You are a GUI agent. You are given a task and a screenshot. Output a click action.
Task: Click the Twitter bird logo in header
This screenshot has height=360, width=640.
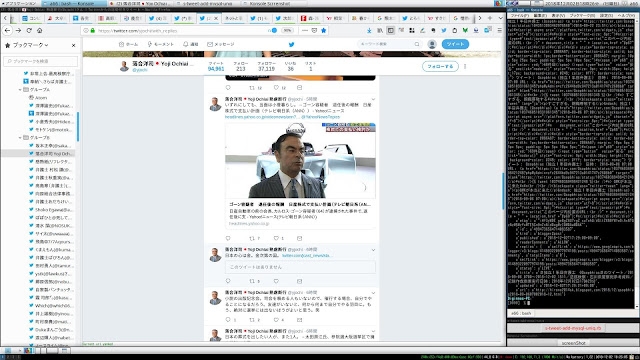(x=291, y=44)
